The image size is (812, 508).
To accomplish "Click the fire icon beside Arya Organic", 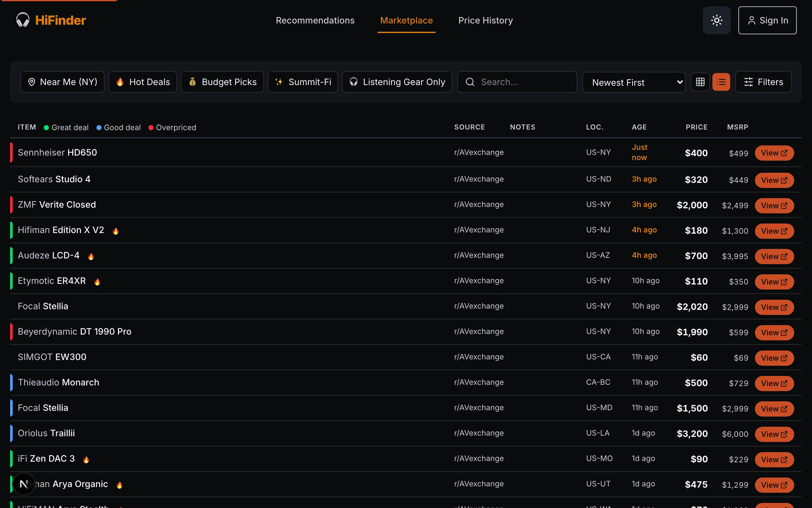I will click(119, 485).
